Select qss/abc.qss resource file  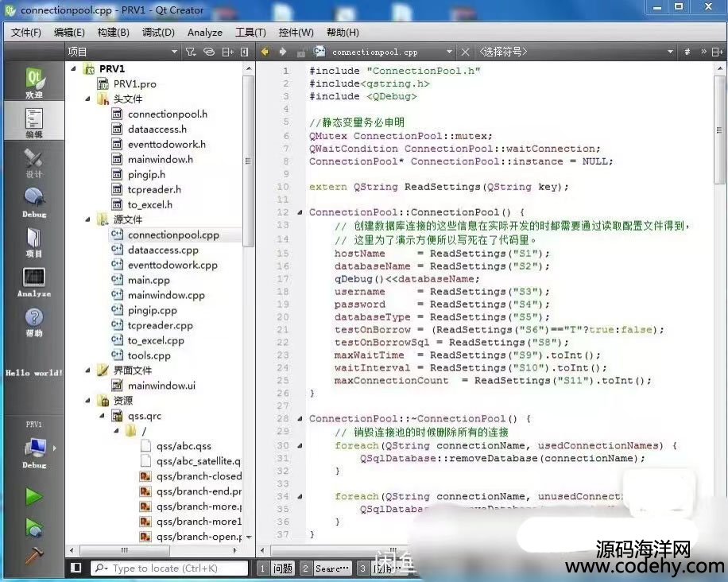(x=184, y=446)
